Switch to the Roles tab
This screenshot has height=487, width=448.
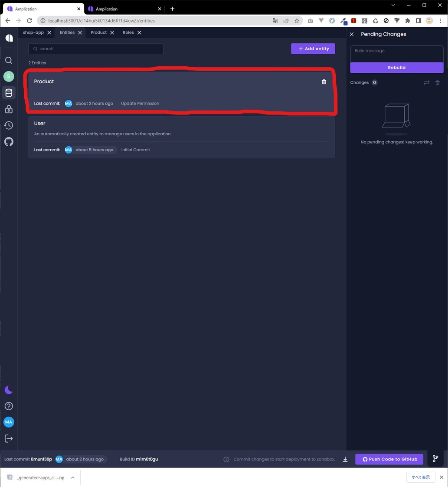[128, 32]
